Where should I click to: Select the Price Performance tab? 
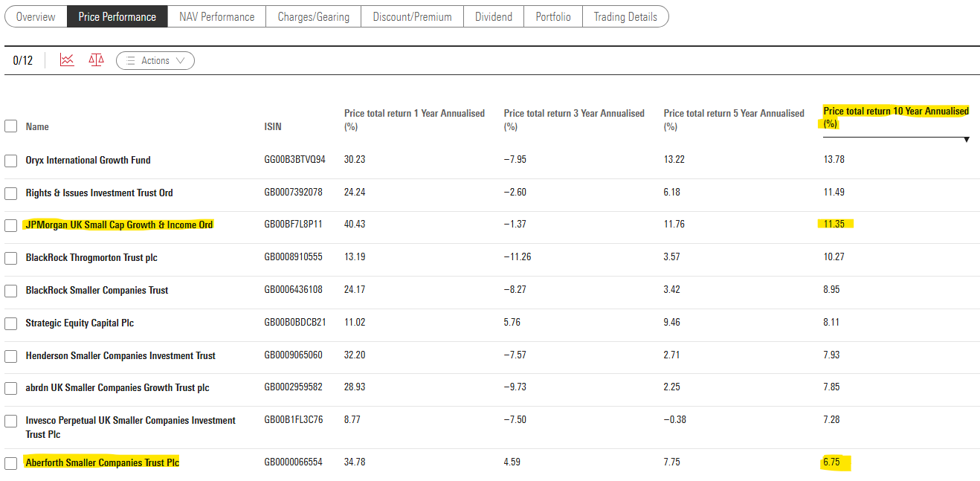click(117, 16)
